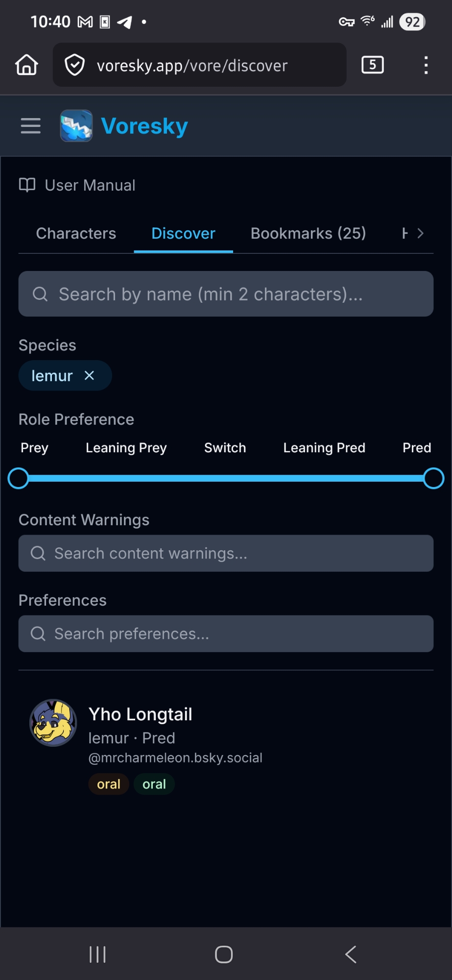The width and height of the screenshot is (452, 980).
Task: Open the preferences search box
Action: [x=226, y=634]
